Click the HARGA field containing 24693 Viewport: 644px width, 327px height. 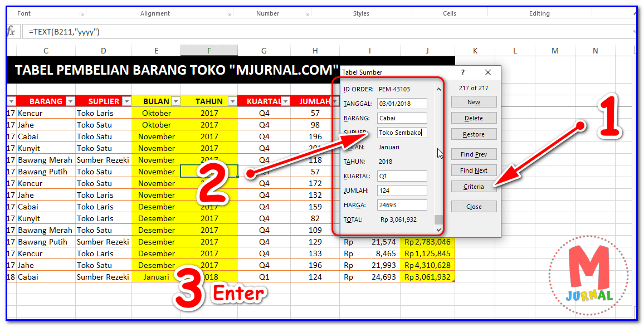point(402,205)
